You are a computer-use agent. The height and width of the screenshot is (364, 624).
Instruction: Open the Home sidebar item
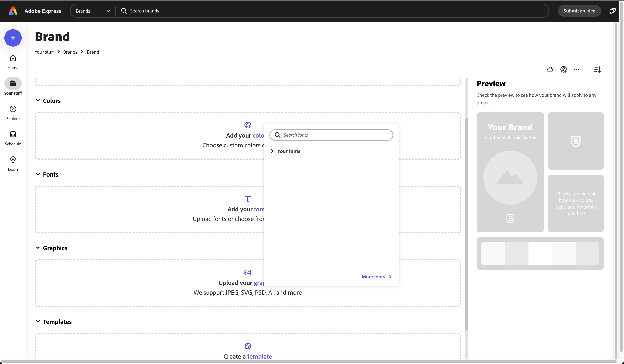point(13,62)
